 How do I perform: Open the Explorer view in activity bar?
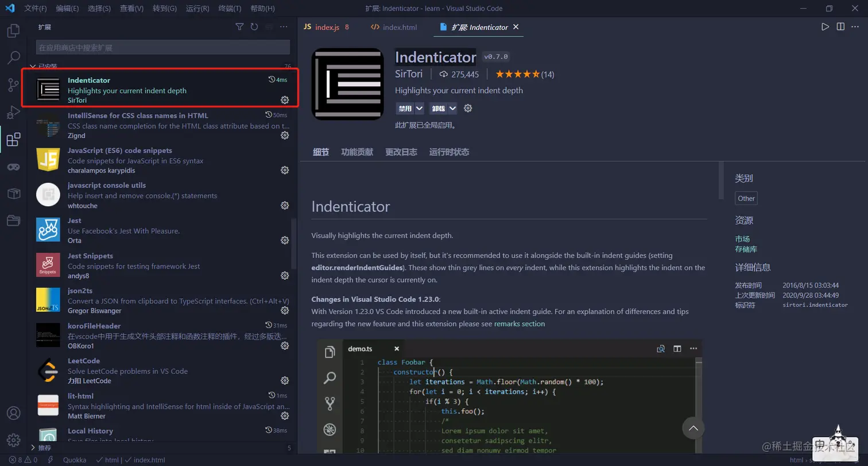[13, 31]
